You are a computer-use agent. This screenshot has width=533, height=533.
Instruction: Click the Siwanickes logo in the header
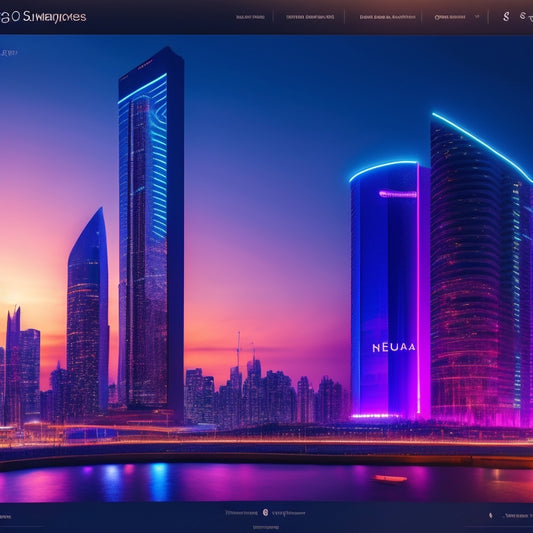tap(43, 17)
